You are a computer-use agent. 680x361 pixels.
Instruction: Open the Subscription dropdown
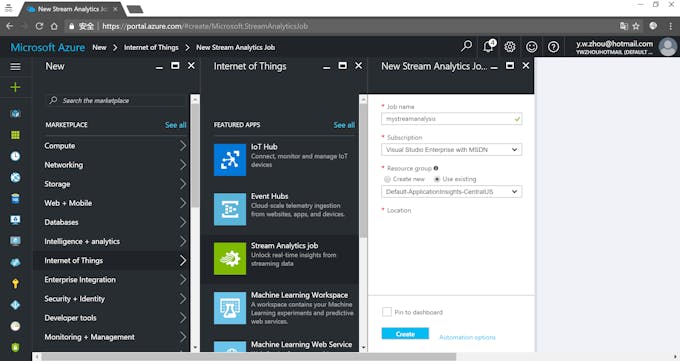pos(451,150)
